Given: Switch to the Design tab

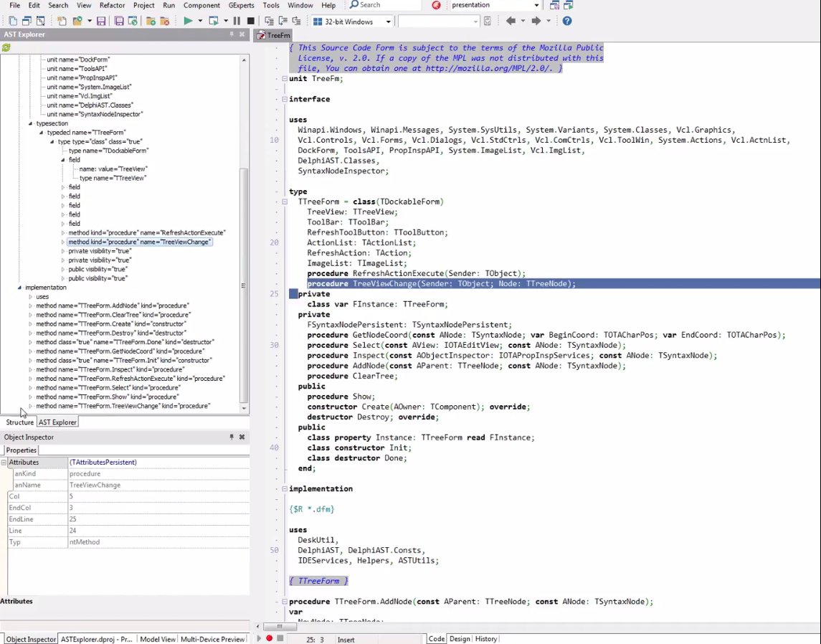Looking at the screenshot, I should (x=460, y=639).
